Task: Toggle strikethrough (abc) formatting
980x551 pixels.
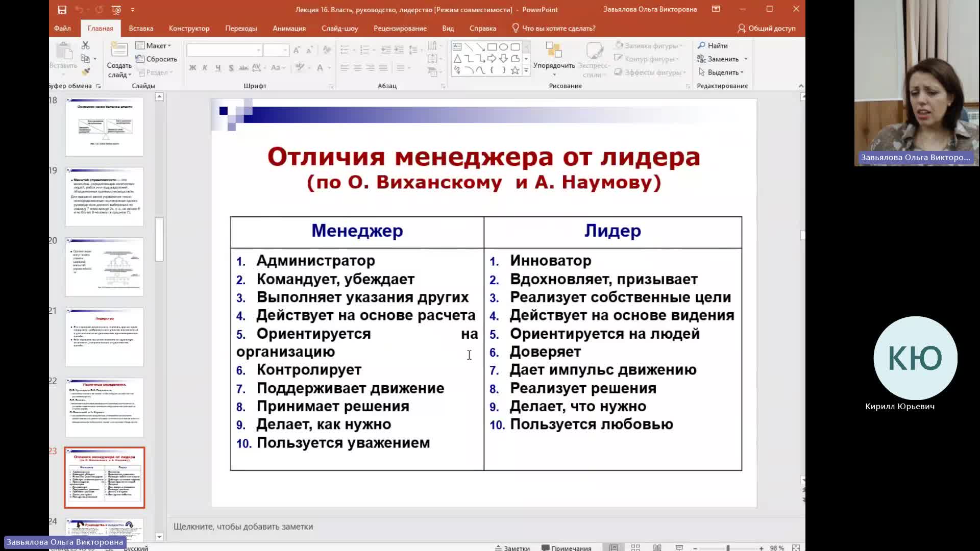Action: (x=243, y=67)
